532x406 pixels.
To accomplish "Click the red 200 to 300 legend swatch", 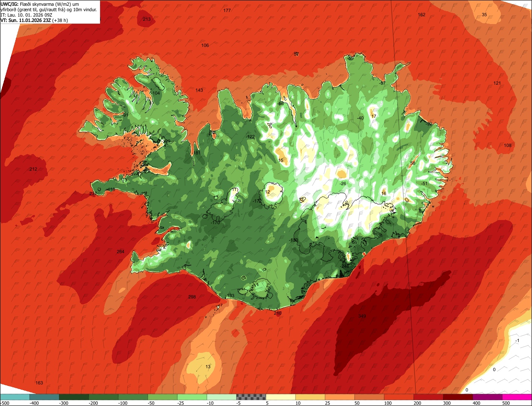I will 428,397.
